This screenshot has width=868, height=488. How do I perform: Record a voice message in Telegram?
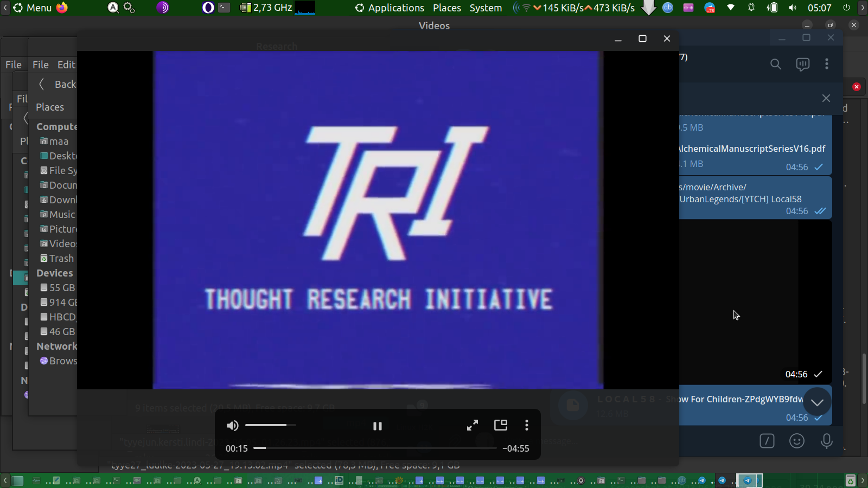pyautogui.click(x=827, y=441)
